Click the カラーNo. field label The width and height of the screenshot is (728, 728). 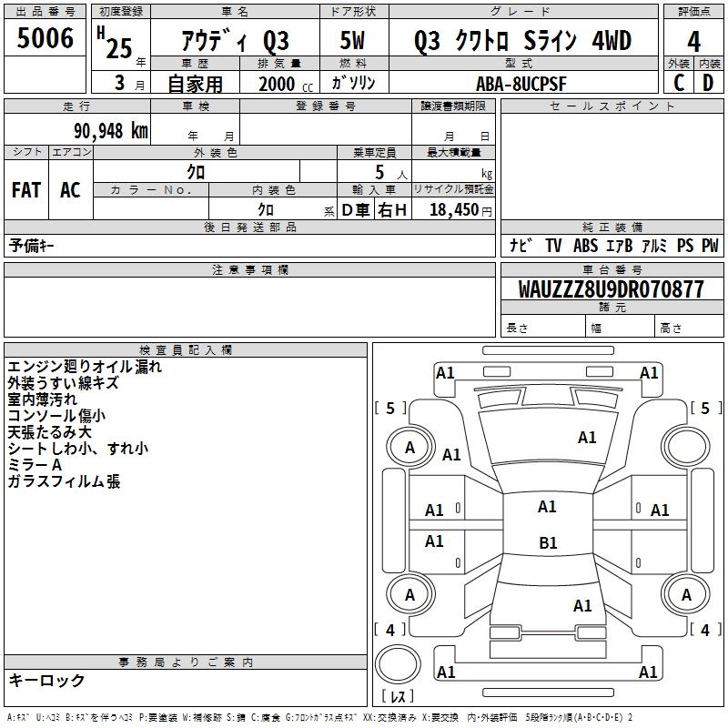click(x=151, y=190)
